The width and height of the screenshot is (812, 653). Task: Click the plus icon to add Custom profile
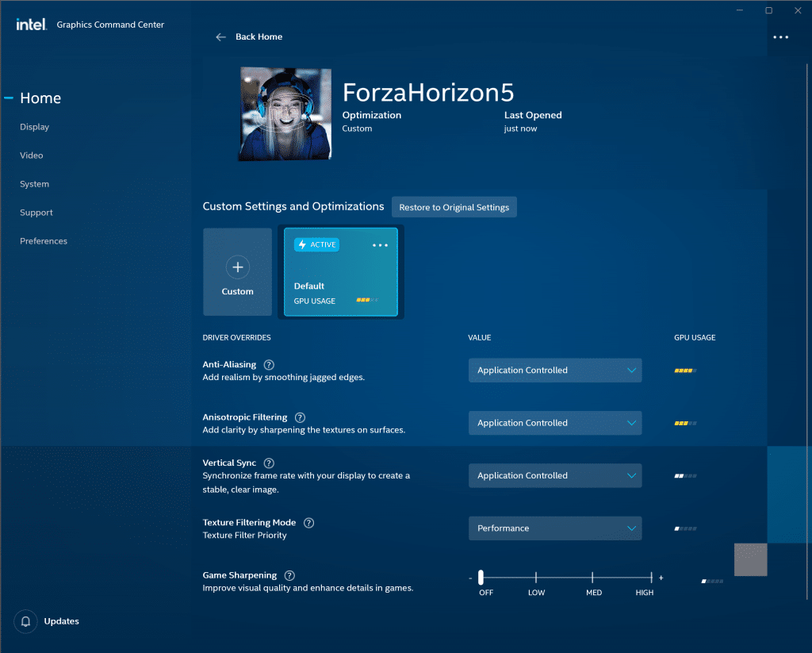(x=238, y=267)
